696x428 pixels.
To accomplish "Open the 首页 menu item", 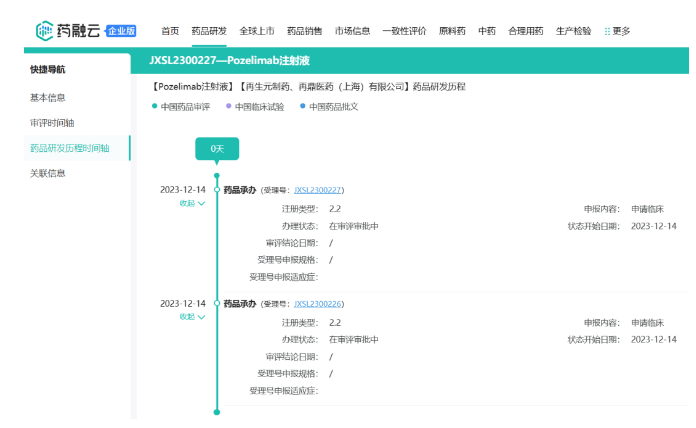I will 170,31.
